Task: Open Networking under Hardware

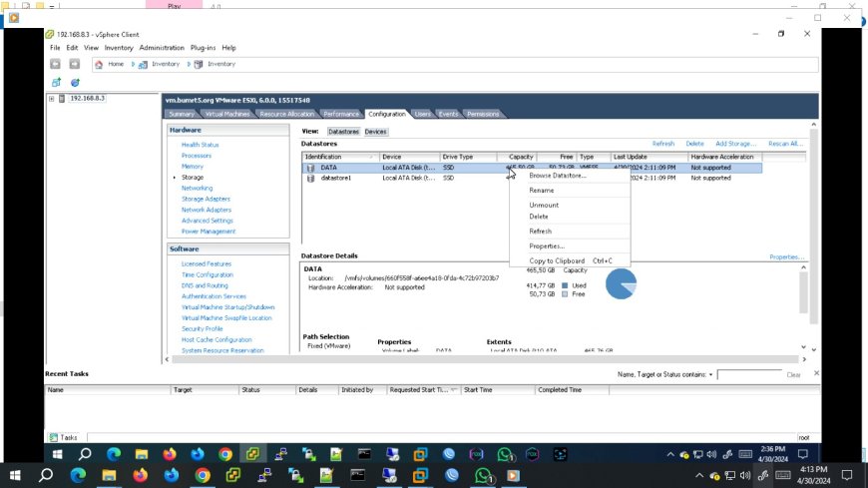Action: pos(197,189)
